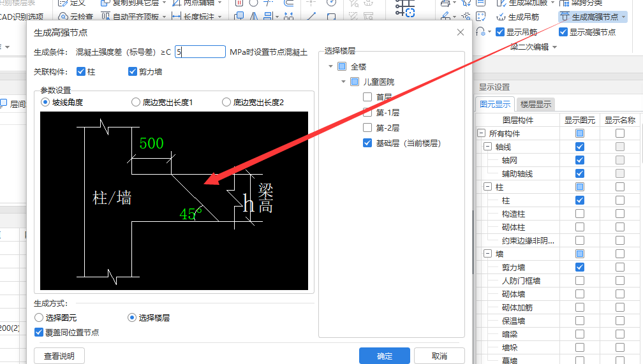Enable 显示名称 for 所有构件 row
Screen dimensions: 643x364
(x=620, y=133)
